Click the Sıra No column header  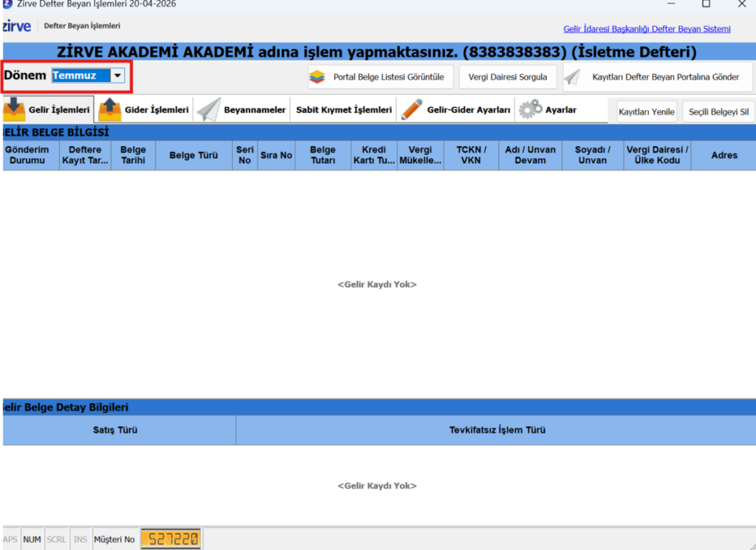pos(276,155)
